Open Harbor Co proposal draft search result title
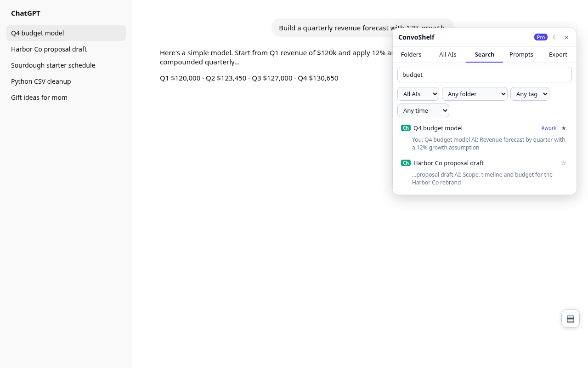Screen dimensions: 588x368 pyautogui.click(x=448, y=163)
